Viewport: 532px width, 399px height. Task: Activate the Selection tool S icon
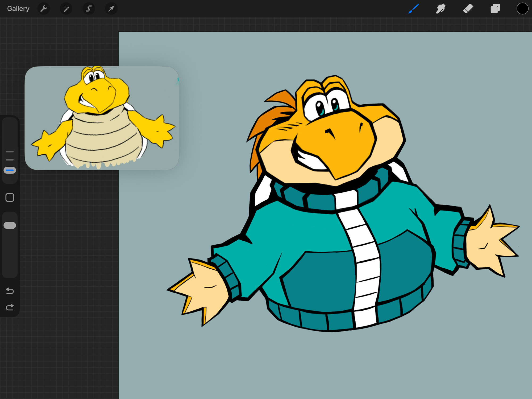click(x=89, y=9)
